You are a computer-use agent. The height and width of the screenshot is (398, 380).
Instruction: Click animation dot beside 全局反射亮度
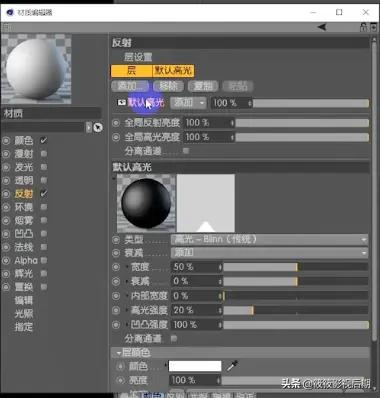coord(116,123)
